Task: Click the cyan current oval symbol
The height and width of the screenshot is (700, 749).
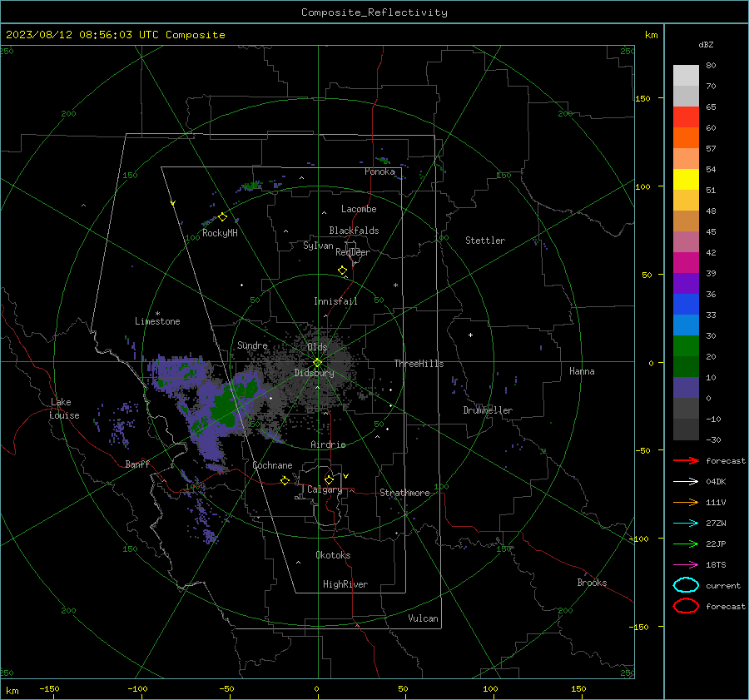Action: [686, 585]
